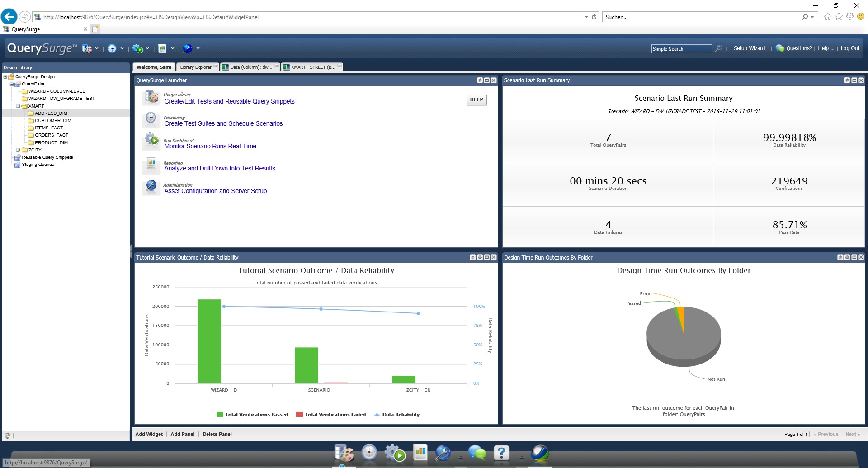Click the search magnifier icon beside Simple Search
868x468 pixels.
click(718, 48)
